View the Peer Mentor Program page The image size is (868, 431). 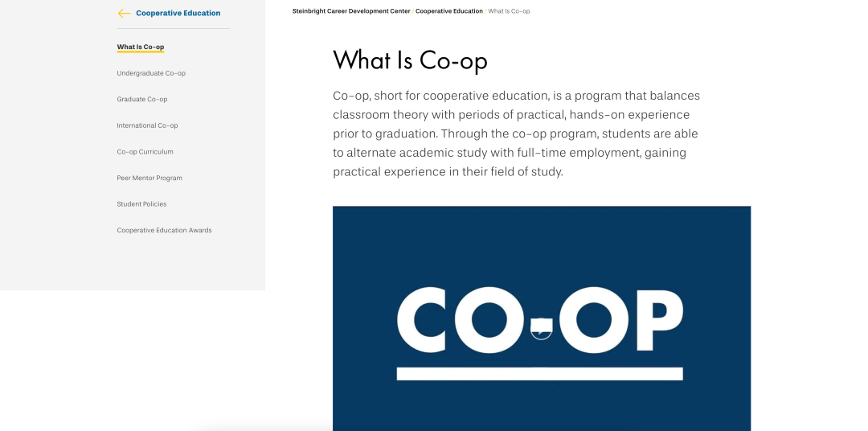149,178
